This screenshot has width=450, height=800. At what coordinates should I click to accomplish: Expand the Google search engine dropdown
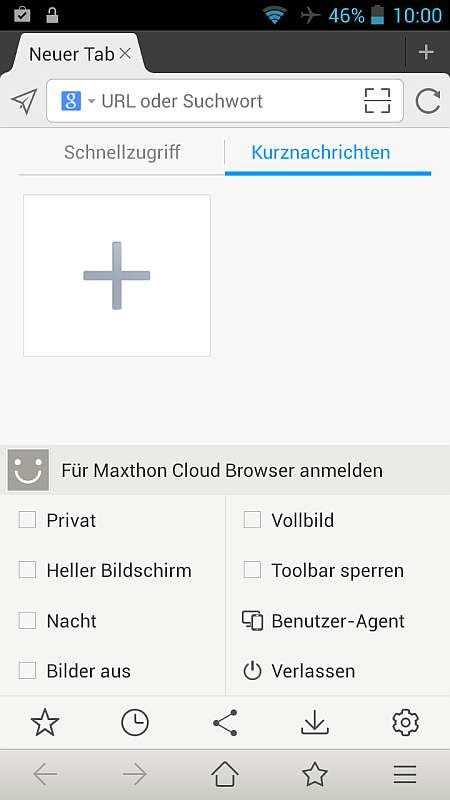click(78, 101)
